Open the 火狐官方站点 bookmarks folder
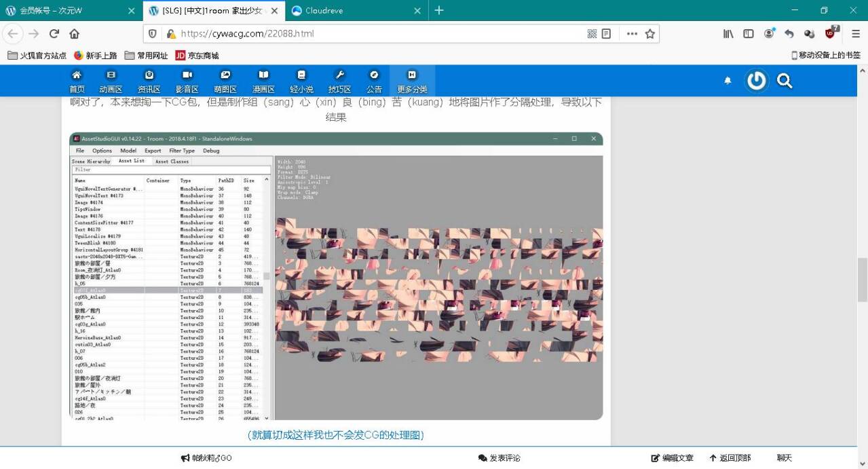Image resolution: width=868 pixels, height=469 pixels. coord(37,56)
